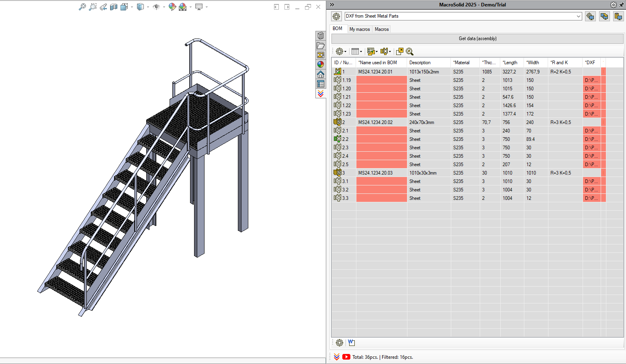Select the Section View icon
Viewport: 626px width, 364px height.
click(x=114, y=7)
